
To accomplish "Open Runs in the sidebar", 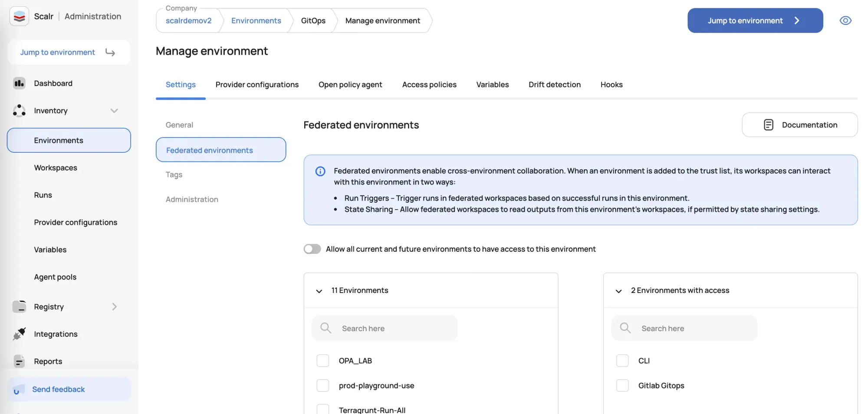I will [x=43, y=195].
